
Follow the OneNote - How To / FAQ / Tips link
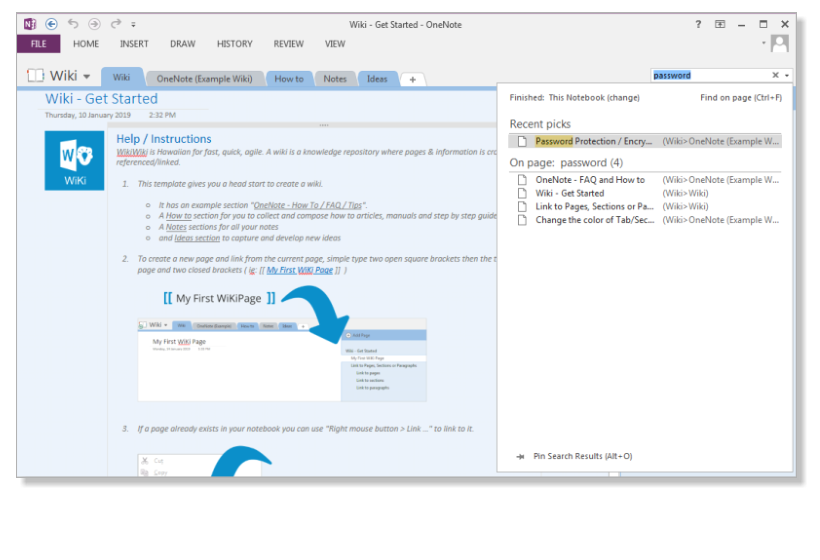308,205
